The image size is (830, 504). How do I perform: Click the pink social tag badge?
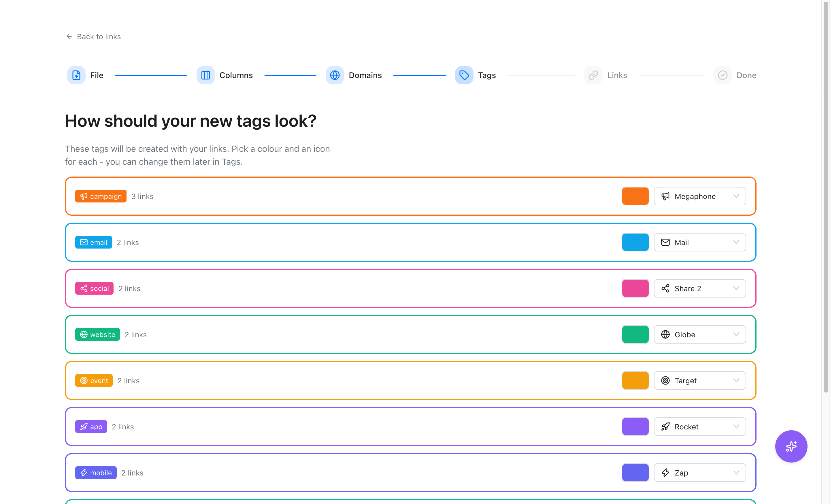click(94, 289)
